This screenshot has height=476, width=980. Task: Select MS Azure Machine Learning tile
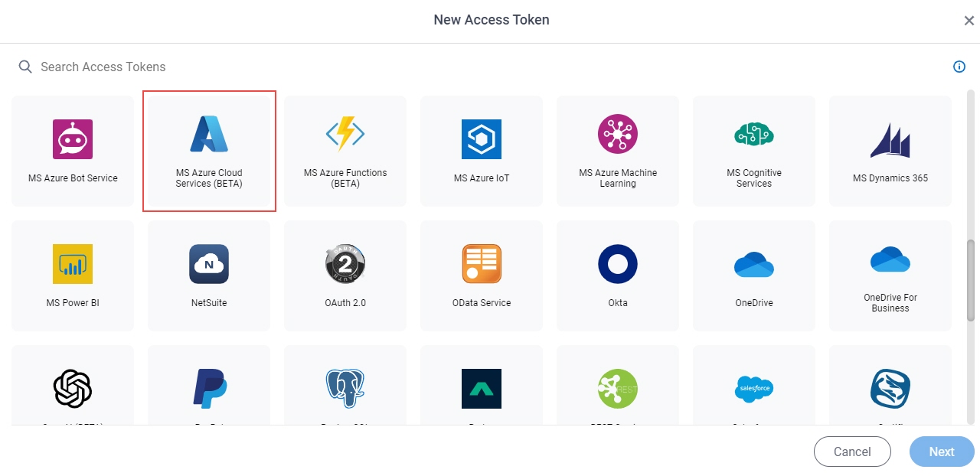618,151
